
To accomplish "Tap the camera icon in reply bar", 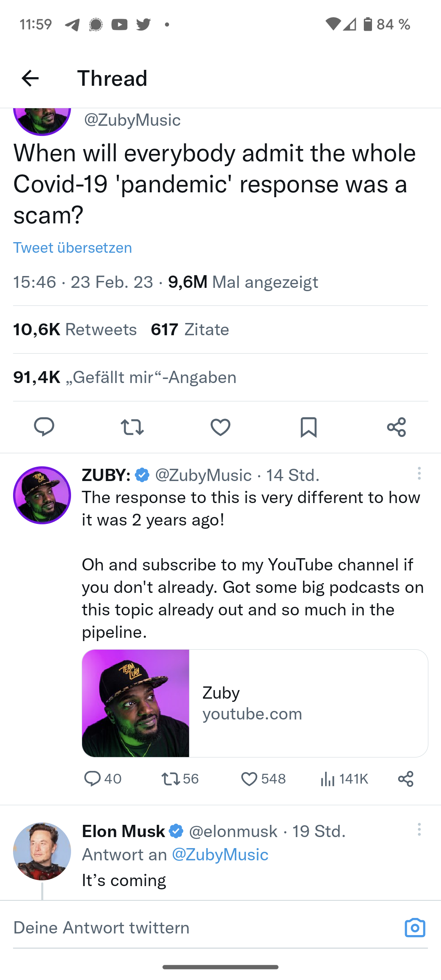I will [x=415, y=928].
